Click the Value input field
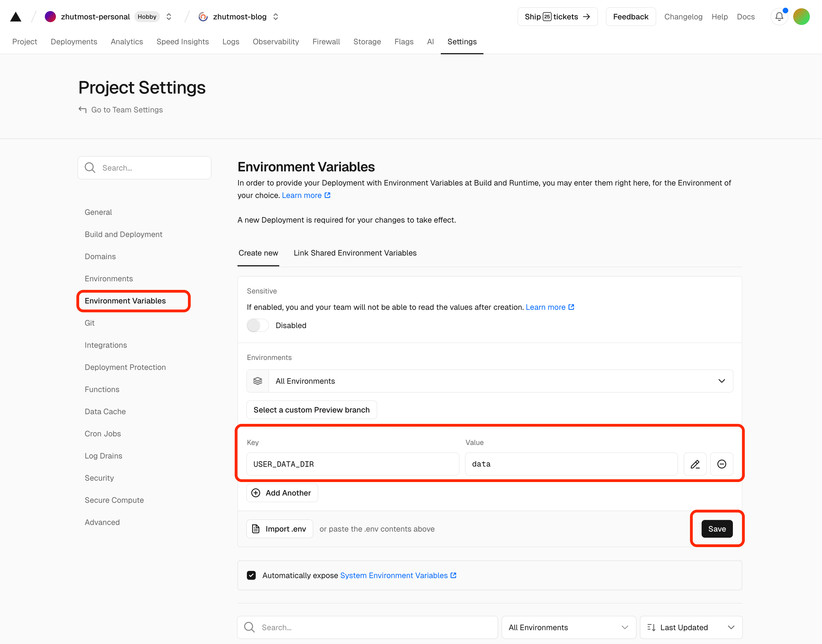 click(x=571, y=464)
